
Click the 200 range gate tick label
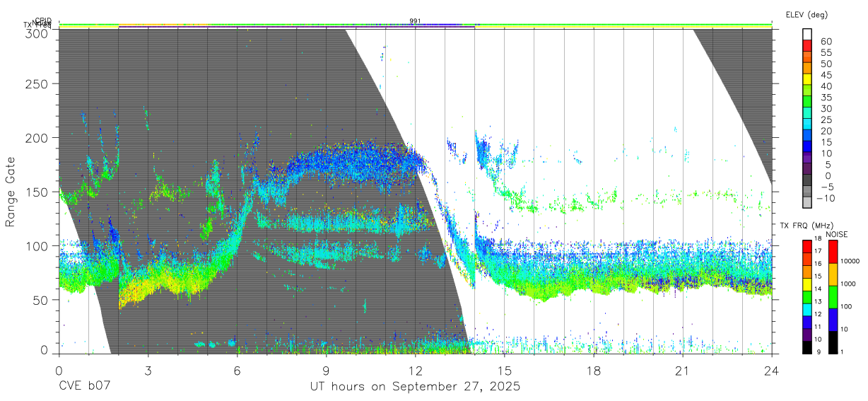coord(37,137)
